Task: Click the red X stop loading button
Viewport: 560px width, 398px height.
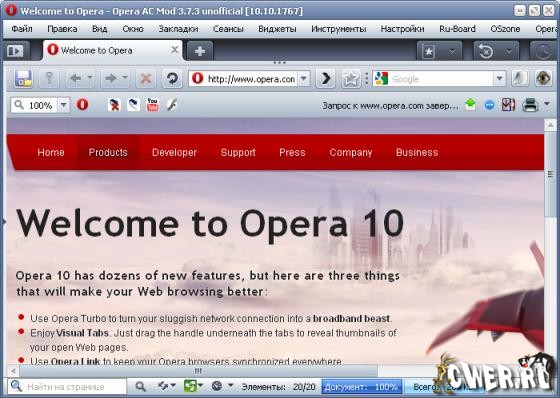Action: pos(146,78)
